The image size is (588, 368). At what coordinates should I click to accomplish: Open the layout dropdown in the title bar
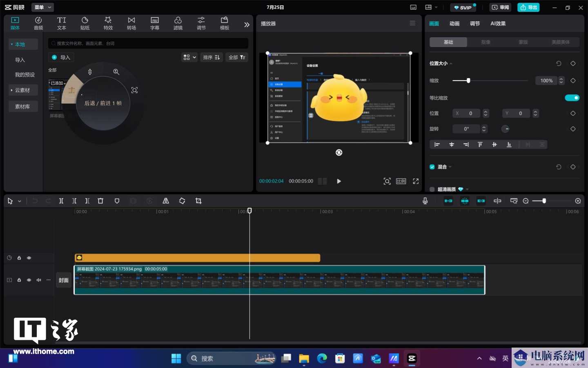pyautogui.click(x=431, y=7)
